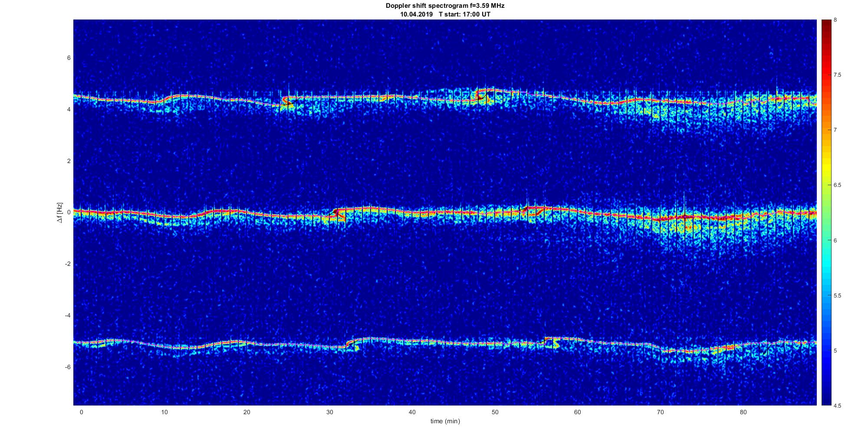
Task: Click the colorbar tick label '6'
Action: pyautogui.click(x=835, y=240)
